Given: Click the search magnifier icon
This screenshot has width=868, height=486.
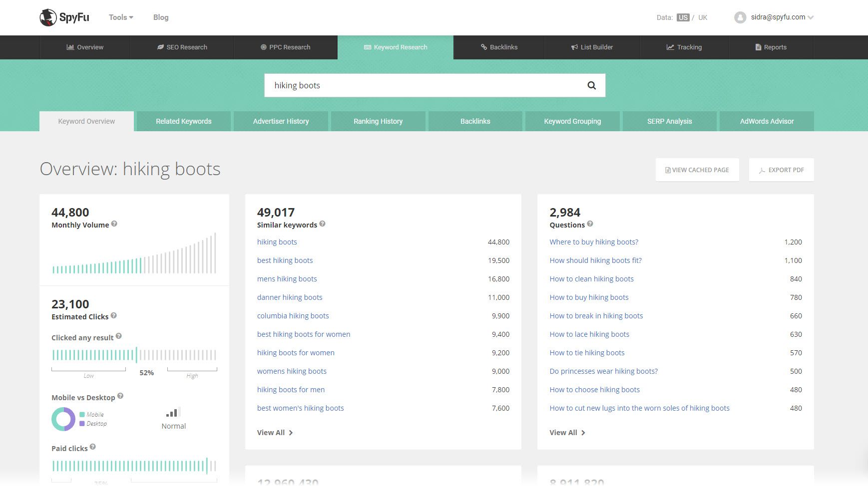Looking at the screenshot, I should (591, 85).
